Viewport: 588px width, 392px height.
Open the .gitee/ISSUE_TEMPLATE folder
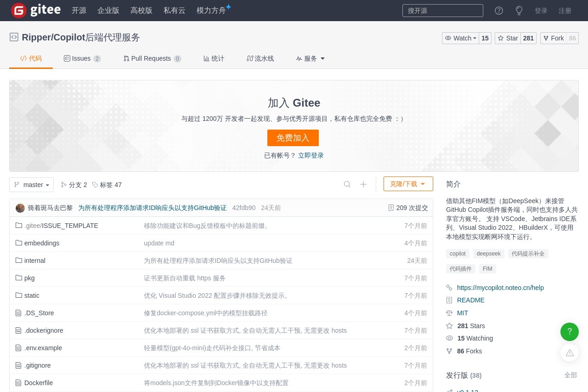tap(61, 226)
